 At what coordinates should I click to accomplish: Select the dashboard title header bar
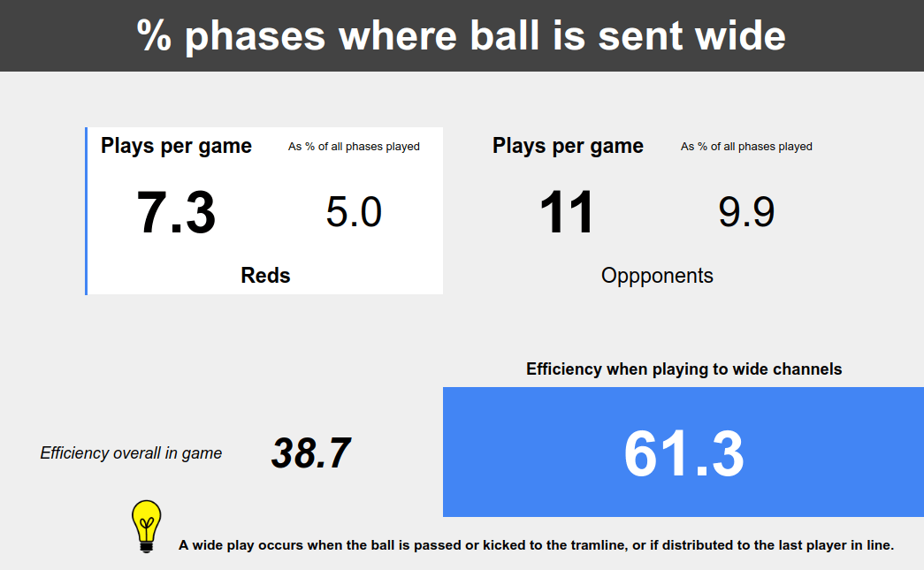462,36
